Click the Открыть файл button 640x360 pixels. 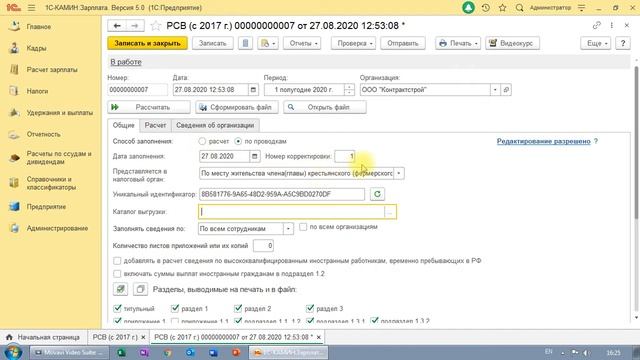[325, 107]
